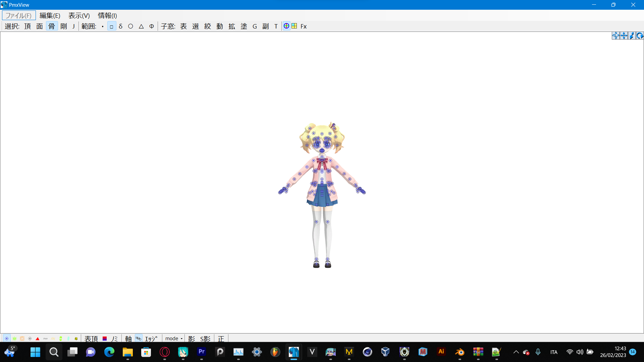The width and height of the screenshot is (644, 362).
Task: Toggle エッジ edge display in status bar
Action: [x=151, y=339]
